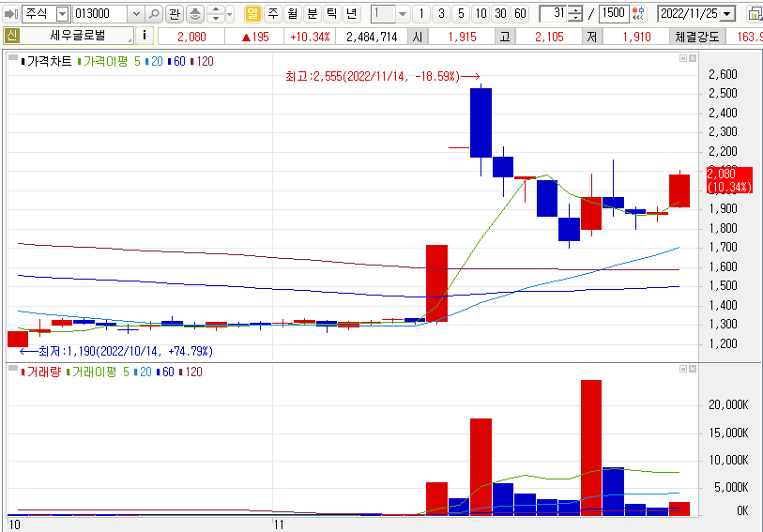Open the period number combo box arrow
This screenshot has height=532, width=763.
pos(402,14)
